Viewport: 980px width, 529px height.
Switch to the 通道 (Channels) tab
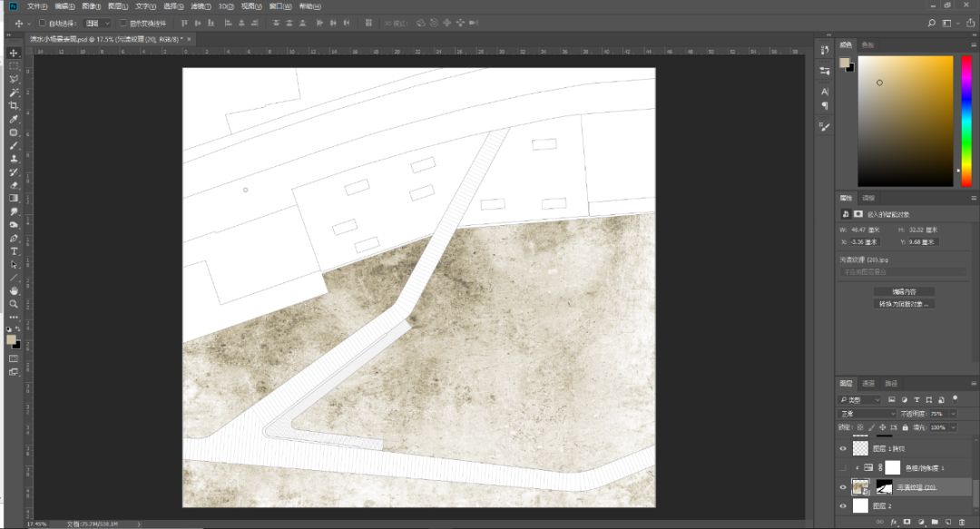click(868, 383)
